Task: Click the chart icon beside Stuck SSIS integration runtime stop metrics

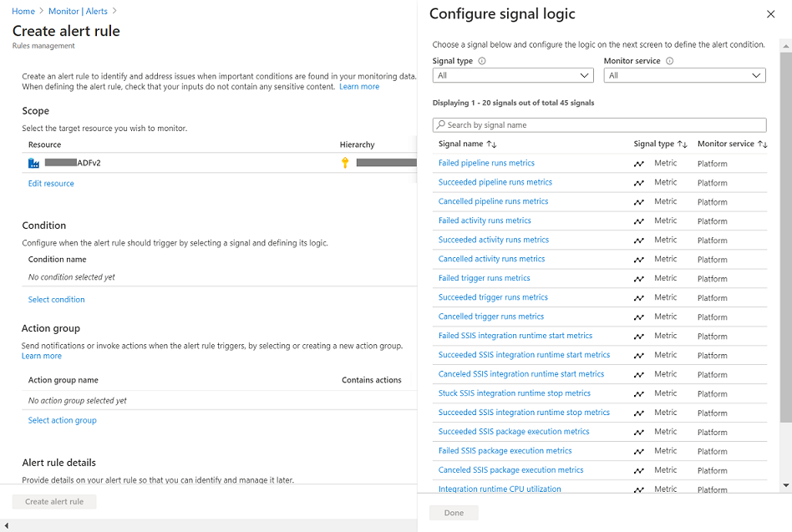Action: tap(639, 393)
